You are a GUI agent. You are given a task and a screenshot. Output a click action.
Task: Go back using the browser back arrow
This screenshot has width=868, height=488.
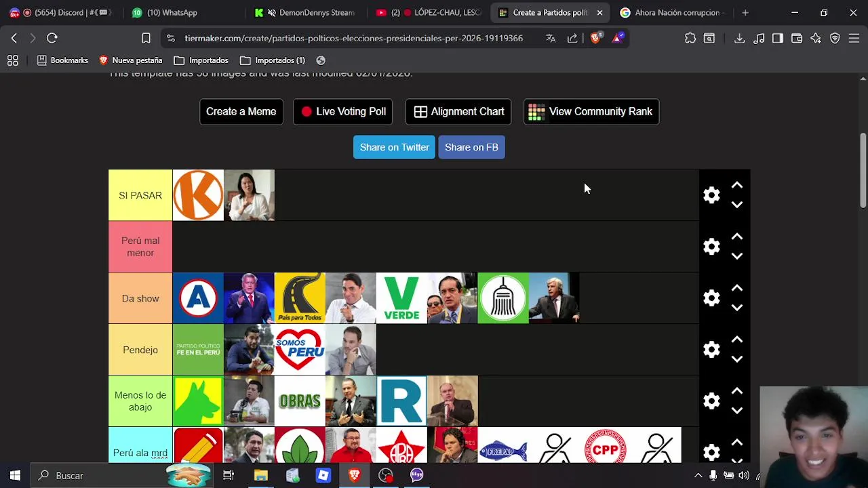click(14, 38)
